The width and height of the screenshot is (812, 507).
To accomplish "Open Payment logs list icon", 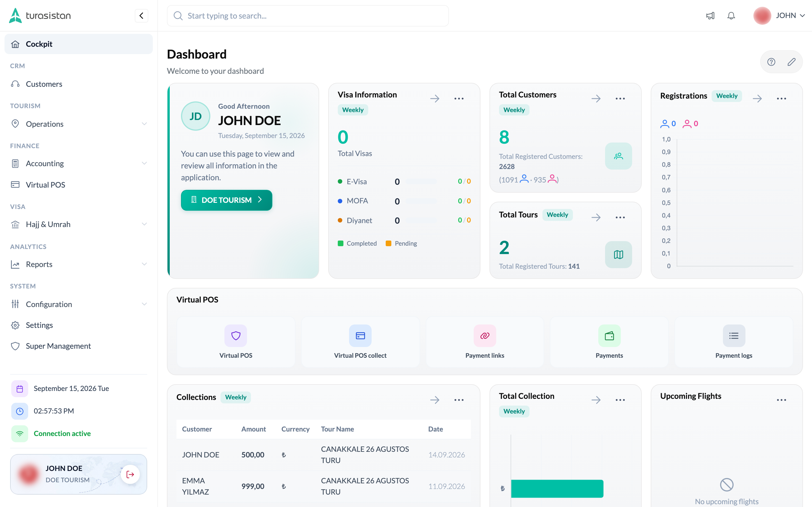I will tap(734, 336).
